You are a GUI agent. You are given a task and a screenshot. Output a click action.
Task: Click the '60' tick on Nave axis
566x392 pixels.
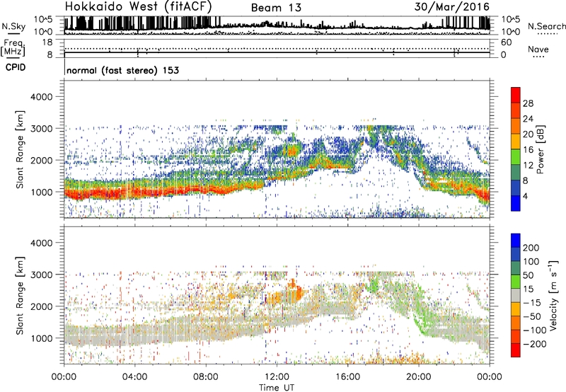506,42
